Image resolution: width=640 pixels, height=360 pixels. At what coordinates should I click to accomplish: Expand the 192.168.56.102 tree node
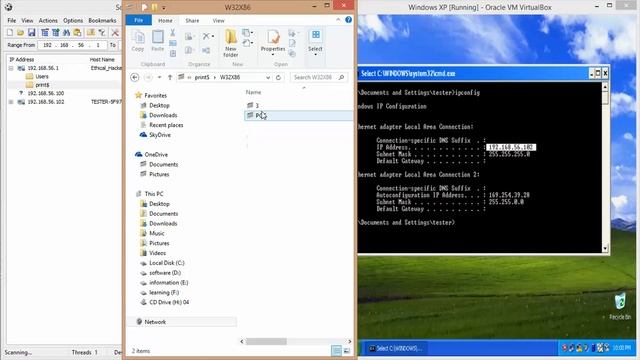tap(11, 102)
